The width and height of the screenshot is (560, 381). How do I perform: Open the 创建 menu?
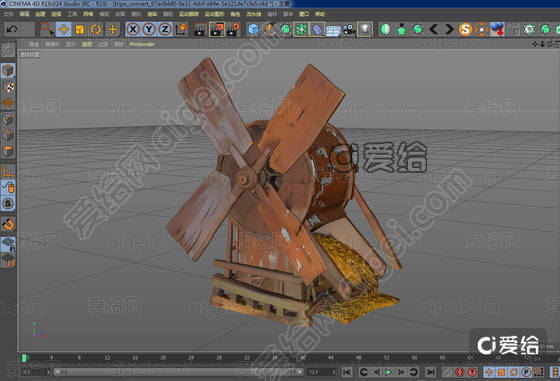[40, 14]
